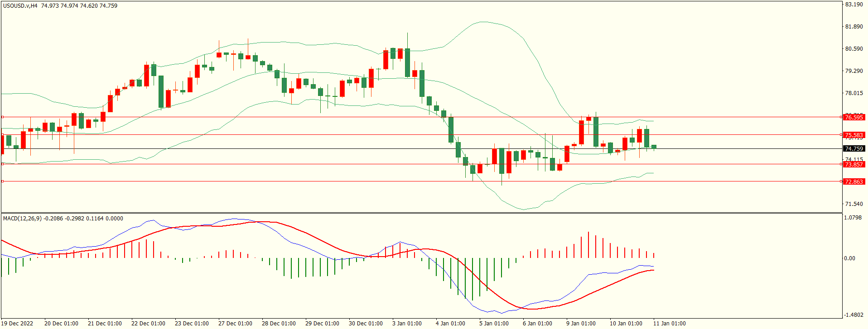Click the 11 Jan 01:00 date label

click(x=669, y=323)
